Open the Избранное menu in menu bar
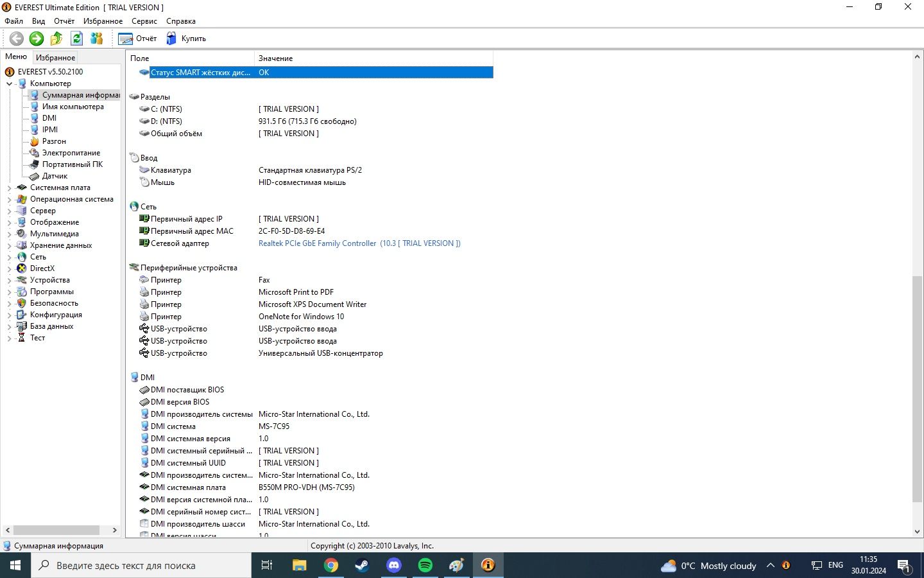This screenshot has width=924, height=578. pos(103,21)
